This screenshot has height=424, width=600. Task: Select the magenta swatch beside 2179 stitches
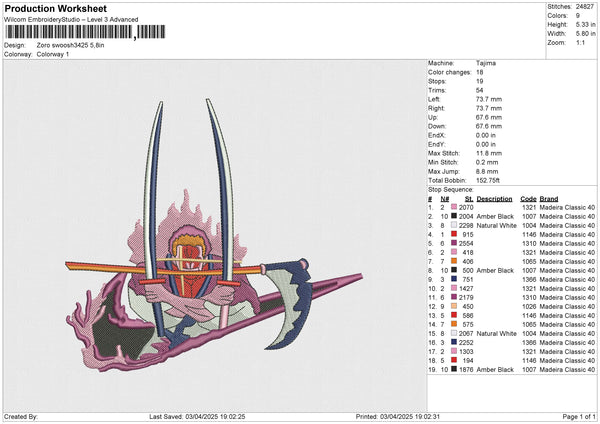click(x=454, y=297)
